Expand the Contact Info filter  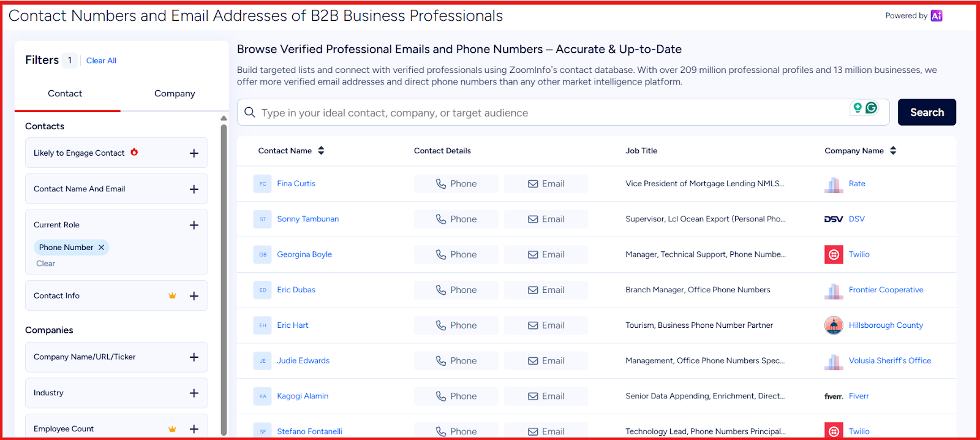click(194, 296)
